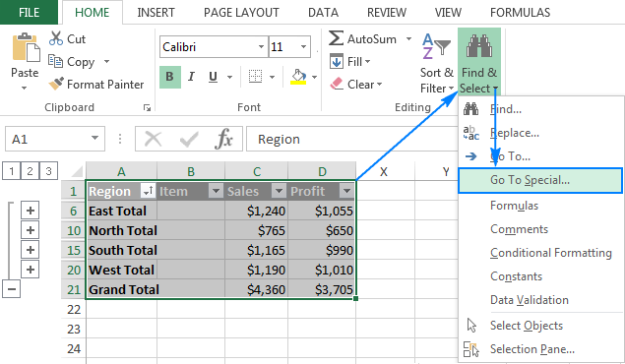Click the Find & Select binoculars
Screen dimensions: 625x364
click(479, 46)
